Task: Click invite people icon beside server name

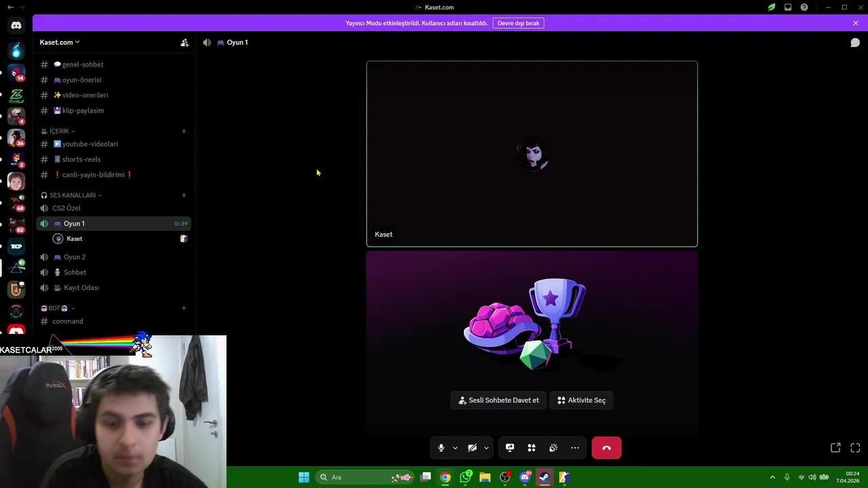Action: click(x=184, y=42)
